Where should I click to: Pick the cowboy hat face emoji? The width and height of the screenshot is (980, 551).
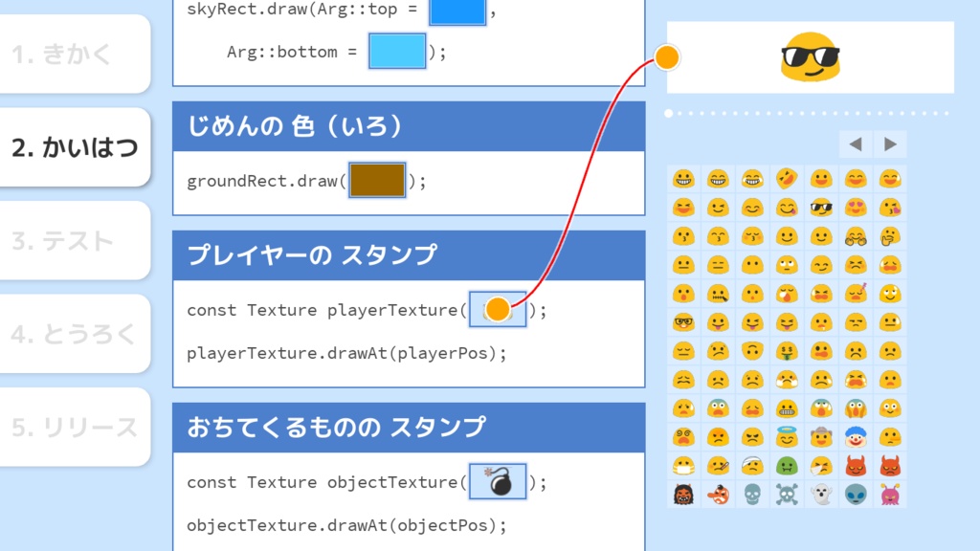[x=821, y=437]
